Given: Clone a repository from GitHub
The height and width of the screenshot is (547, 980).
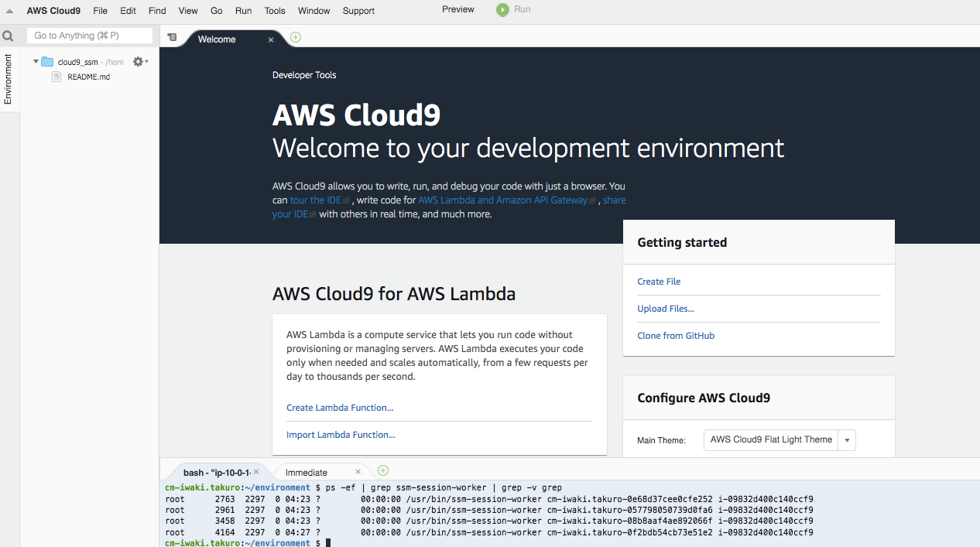Looking at the screenshot, I should (676, 335).
